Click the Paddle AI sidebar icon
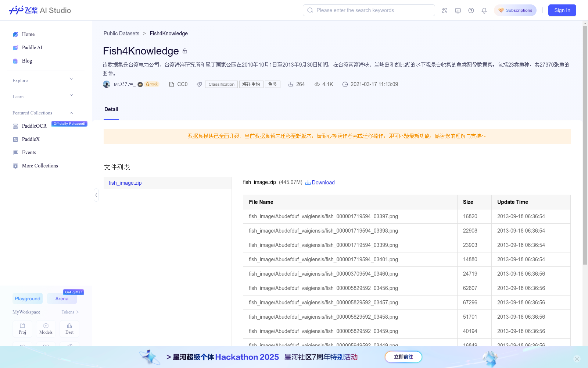The width and height of the screenshot is (588, 368). pyautogui.click(x=15, y=48)
